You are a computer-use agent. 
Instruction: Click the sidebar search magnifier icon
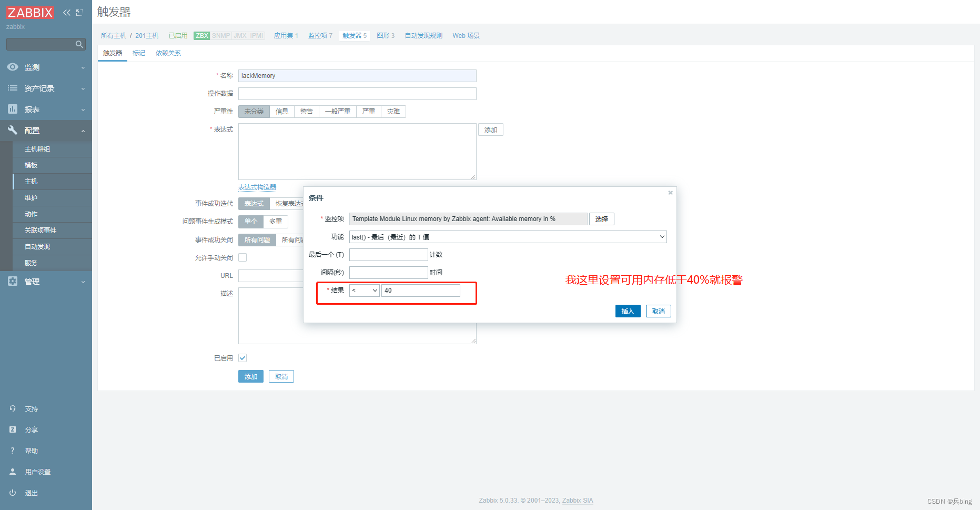coord(79,44)
